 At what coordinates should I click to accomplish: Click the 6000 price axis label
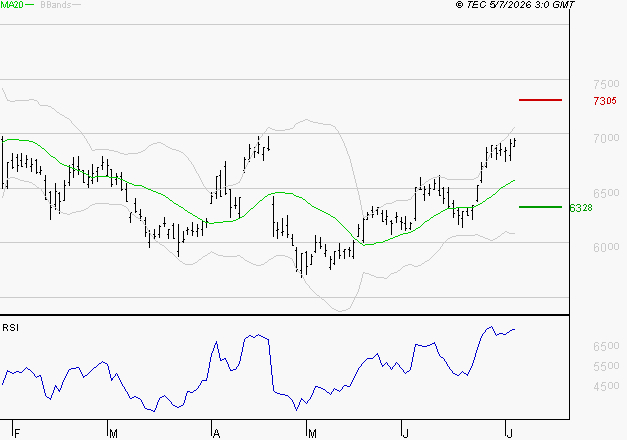pos(606,247)
